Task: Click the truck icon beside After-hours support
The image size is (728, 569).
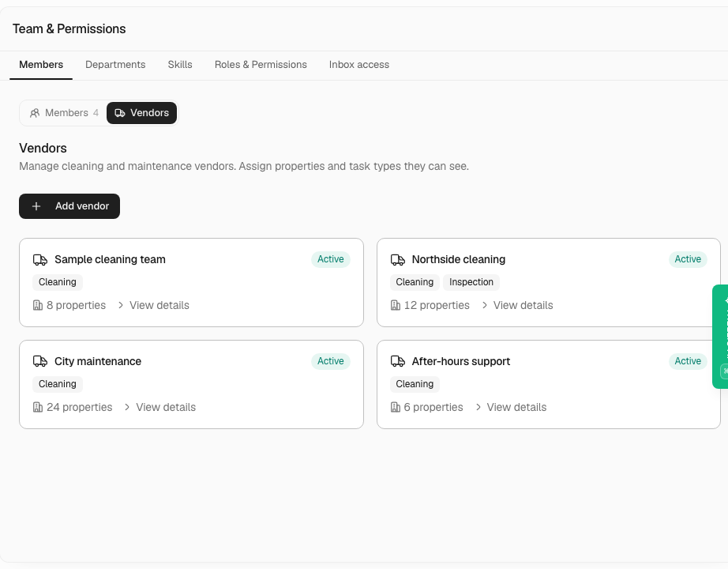Action: click(x=397, y=361)
